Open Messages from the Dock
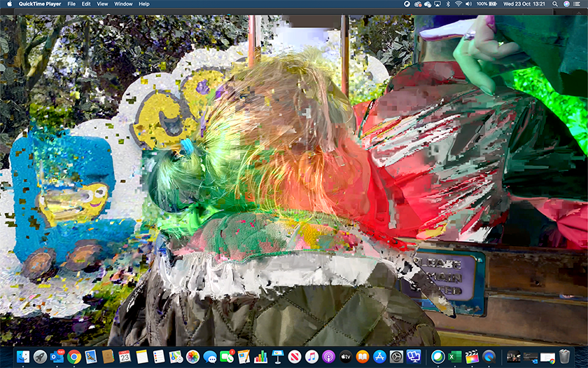The width and height of the screenshot is (588, 368). click(210, 356)
